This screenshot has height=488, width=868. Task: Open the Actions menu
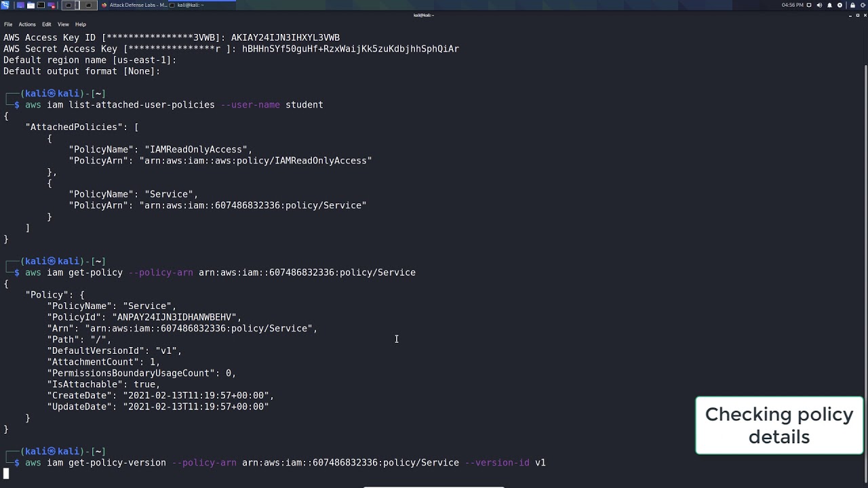point(27,24)
